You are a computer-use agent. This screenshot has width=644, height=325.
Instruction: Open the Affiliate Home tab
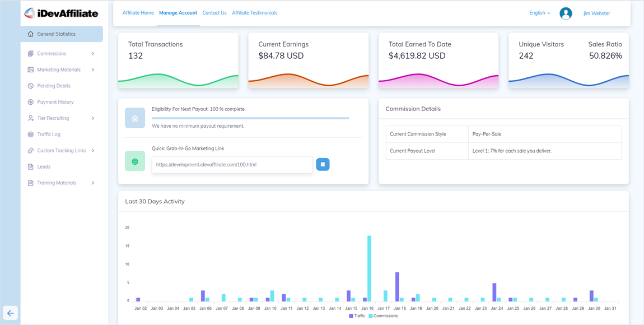pyautogui.click(x=138, y=13)
